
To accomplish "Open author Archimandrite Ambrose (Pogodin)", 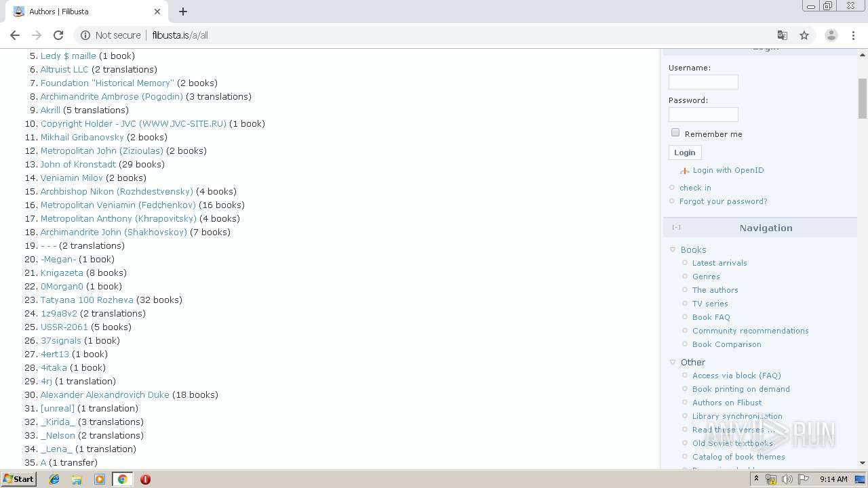I will [112, 96].
